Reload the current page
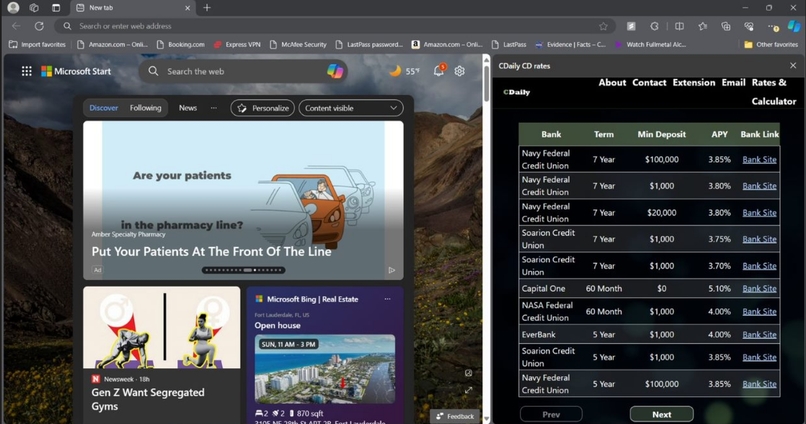 [39, 26]
